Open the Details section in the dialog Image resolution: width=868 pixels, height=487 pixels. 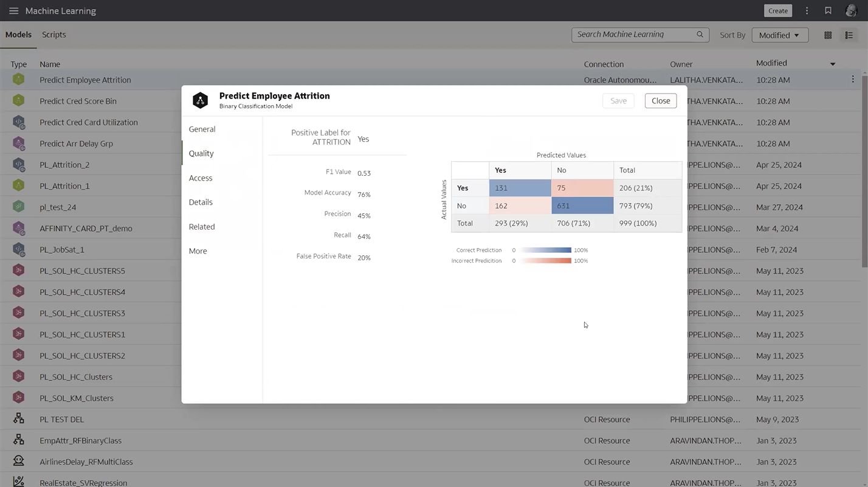click(201, 202)
